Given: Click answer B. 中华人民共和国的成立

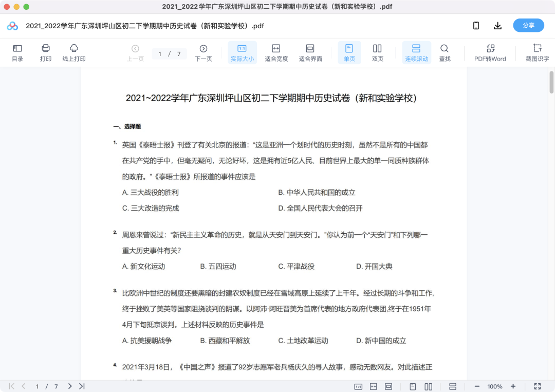Looking at the screenshot, I should click(x=317, y=193).
